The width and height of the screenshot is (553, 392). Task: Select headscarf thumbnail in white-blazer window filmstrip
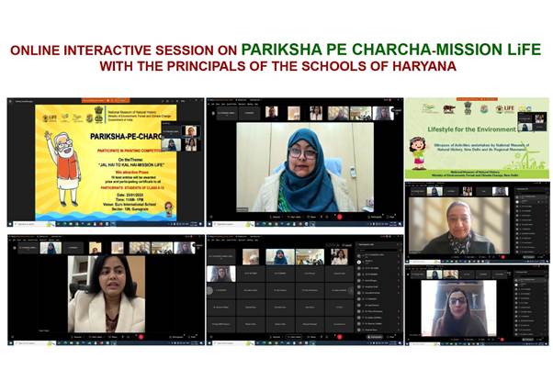tap(51, 248)
